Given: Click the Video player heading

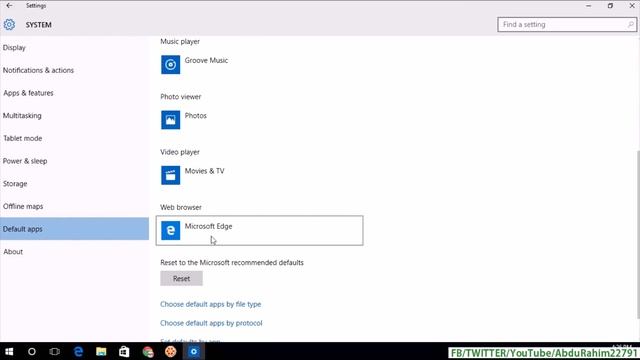Looking at the screenshot, I should (180, 152).
